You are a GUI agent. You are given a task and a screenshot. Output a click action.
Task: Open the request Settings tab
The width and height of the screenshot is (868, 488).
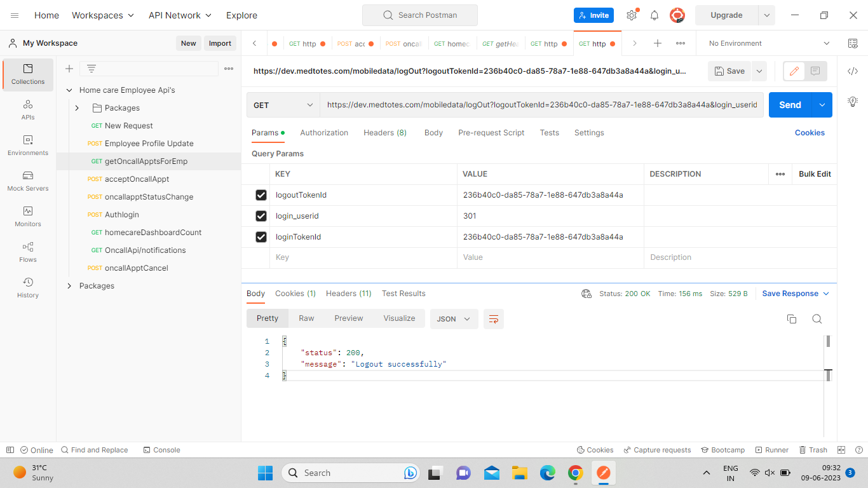589,133
